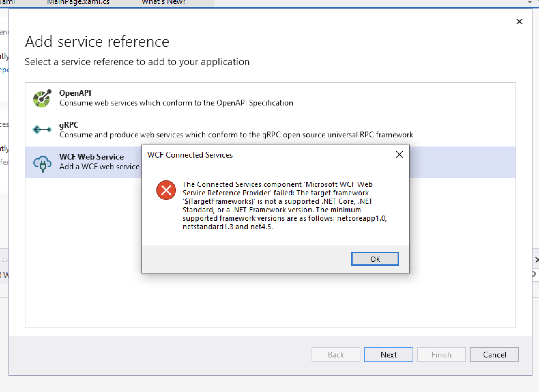Close the WCF Connected Services dialog with its X
The height and width of the screenshot is (392, 539).
(x=400, y=155)
